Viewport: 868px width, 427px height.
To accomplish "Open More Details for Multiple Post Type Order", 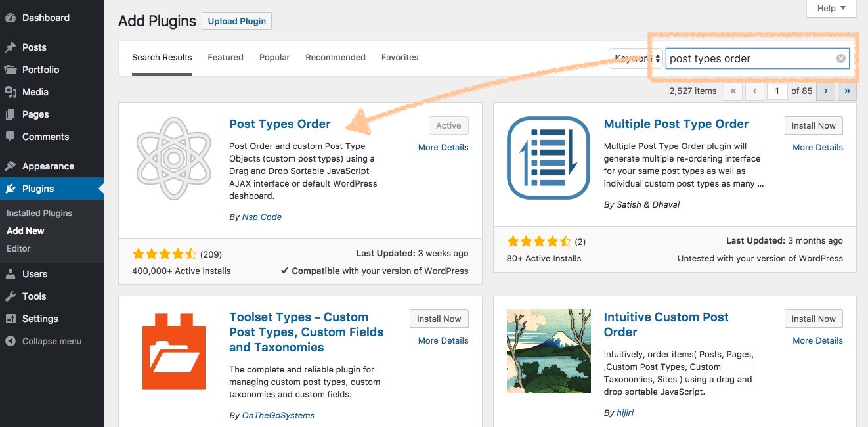I will click(x=817, y=148).
